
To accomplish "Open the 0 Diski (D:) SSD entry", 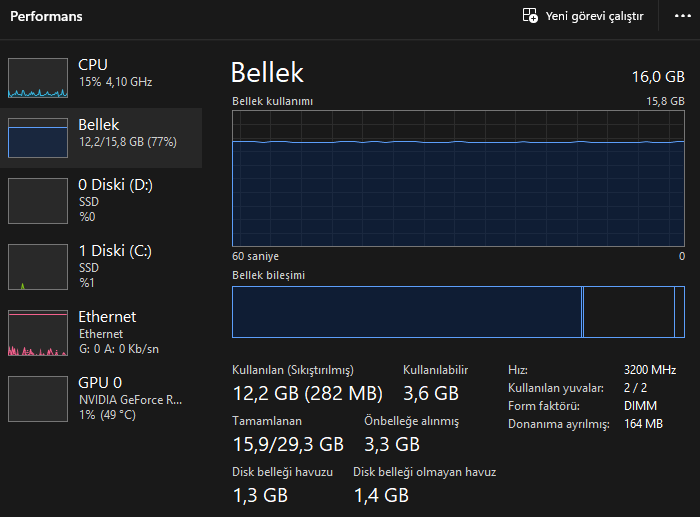I will [x=115, y=200].
